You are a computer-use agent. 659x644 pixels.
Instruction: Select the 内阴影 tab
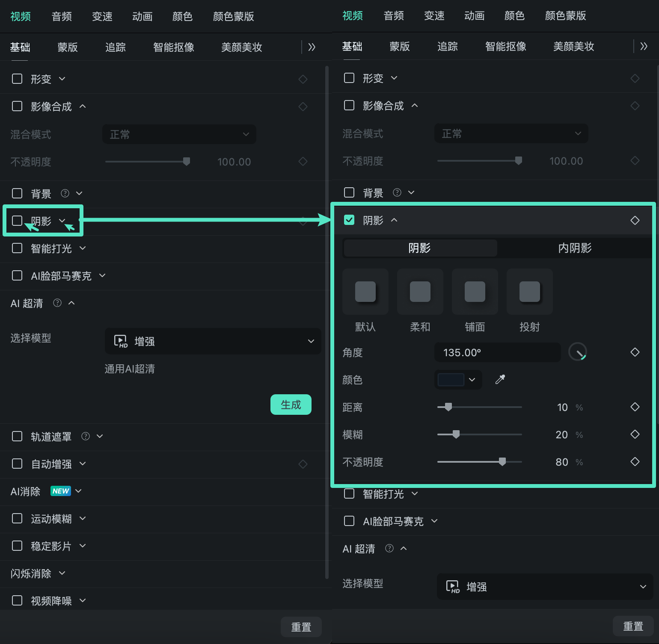[575, 248]
